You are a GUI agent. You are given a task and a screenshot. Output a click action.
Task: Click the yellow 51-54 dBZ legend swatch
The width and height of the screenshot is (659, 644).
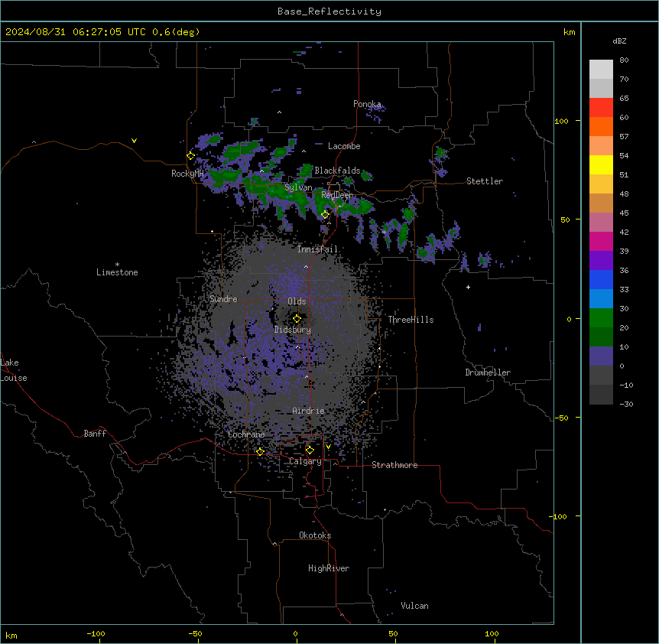pos(601,164)
